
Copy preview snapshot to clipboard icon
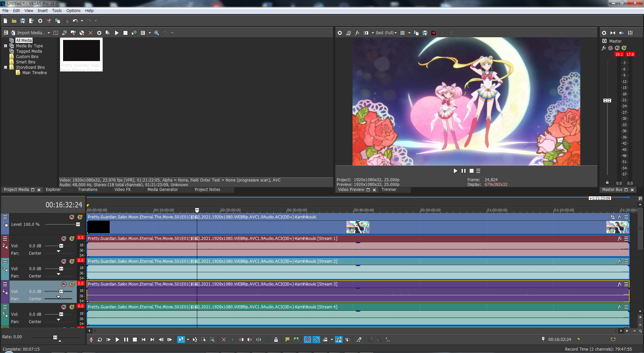pos(416,33)
